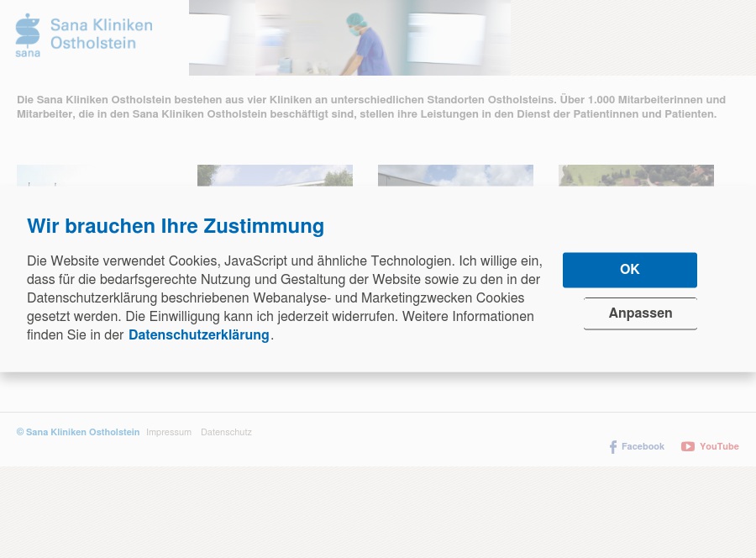Viewport: 756px width, 558px height.
Task: Visit the Facebook text link
Action: coord(643,447)
